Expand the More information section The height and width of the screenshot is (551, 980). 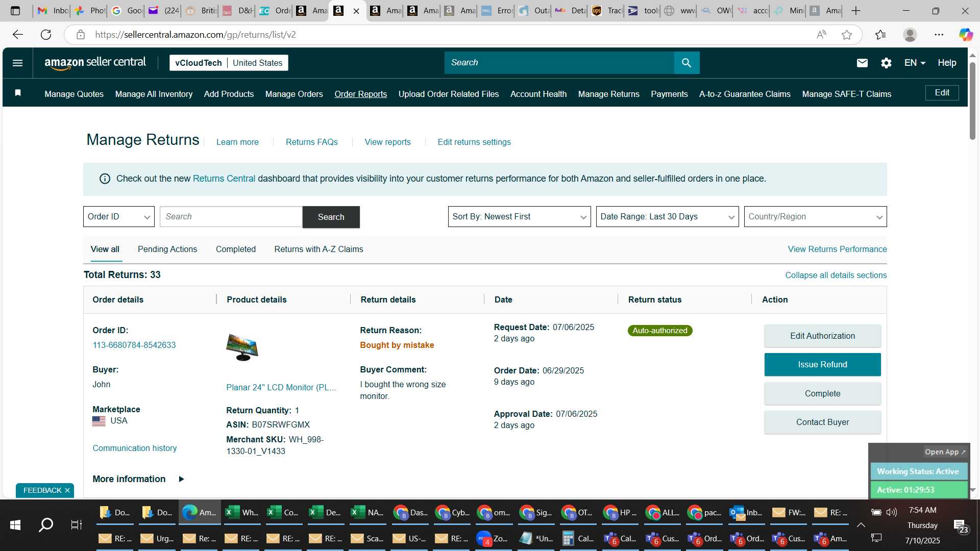[138, 479]
